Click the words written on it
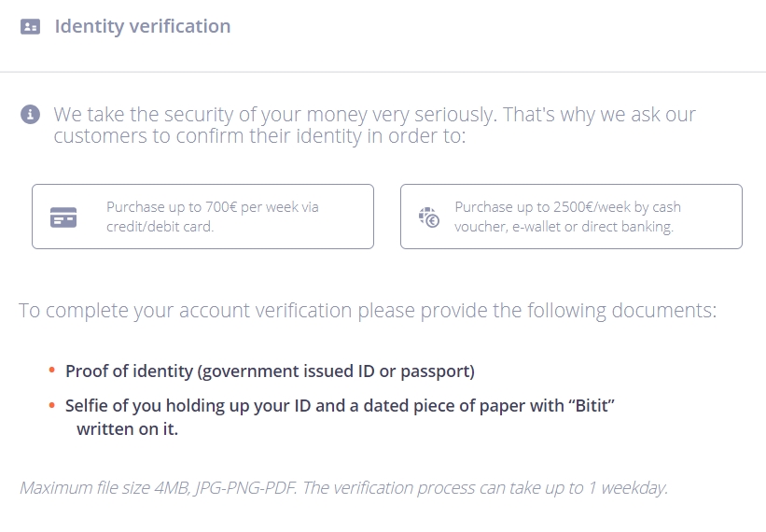The height and width of the screenshot is (532, 766). (x=128, y=429)
